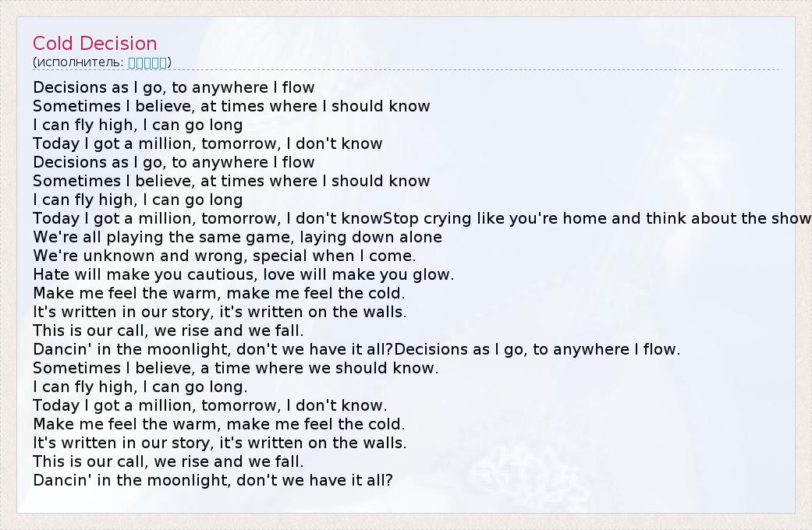Open the artist link after исполнитель
The height and width of the screenshot is (530, 812).
coord(147,62)
